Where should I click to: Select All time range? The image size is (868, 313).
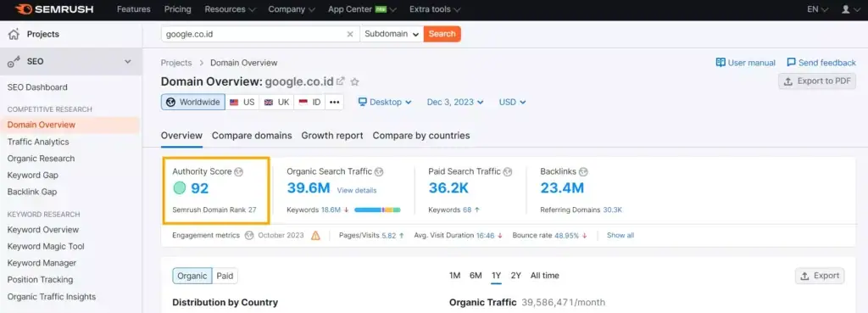click(x=545, y=276)
